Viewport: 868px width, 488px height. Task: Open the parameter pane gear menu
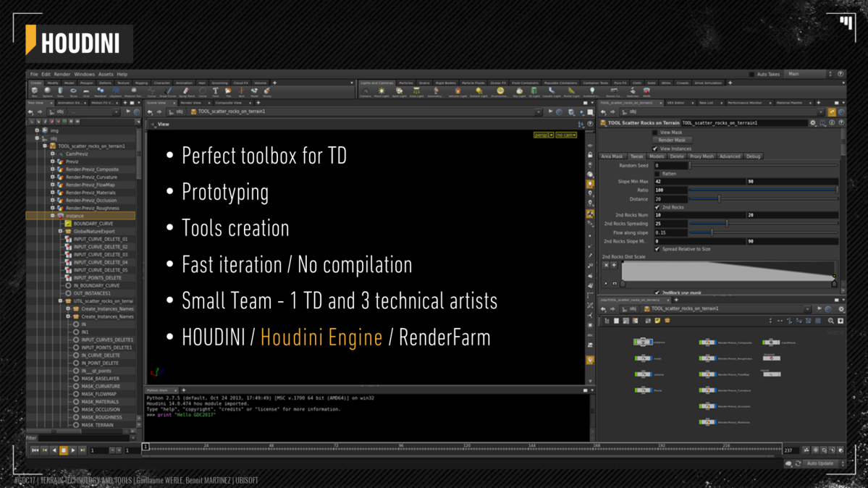813,123
